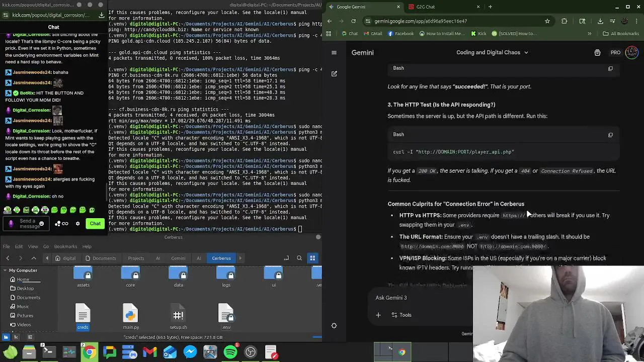This screenshot has height=362, width=644.
Task: Open Documents in the file manager sidebar
Action: (29, 298)
